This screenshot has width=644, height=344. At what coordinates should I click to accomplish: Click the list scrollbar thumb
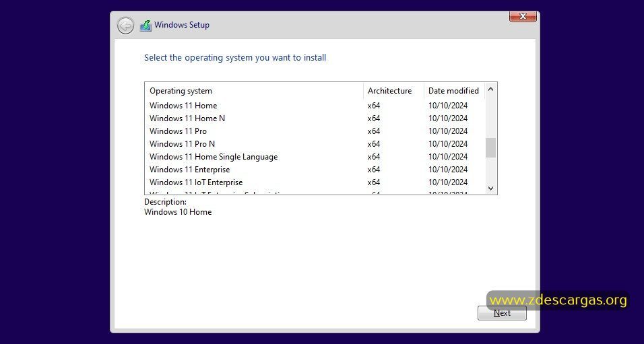tap(491, 148)
